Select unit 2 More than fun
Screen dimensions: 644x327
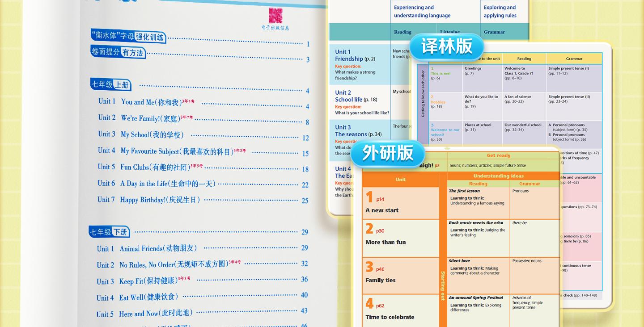[401, 238]
